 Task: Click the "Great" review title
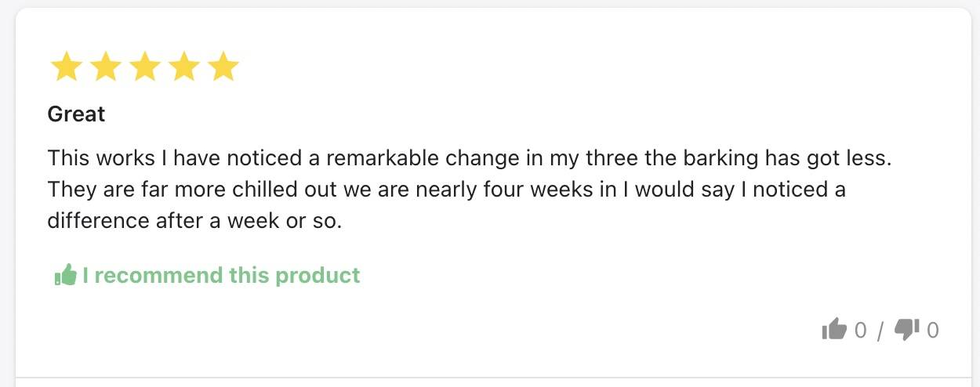click(x=76, y=114)
